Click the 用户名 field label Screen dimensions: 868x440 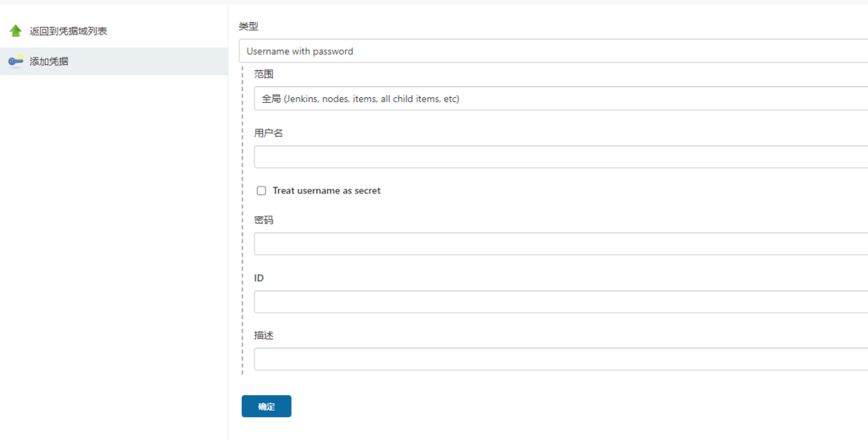pyautogui.click(x=269, y=133)
